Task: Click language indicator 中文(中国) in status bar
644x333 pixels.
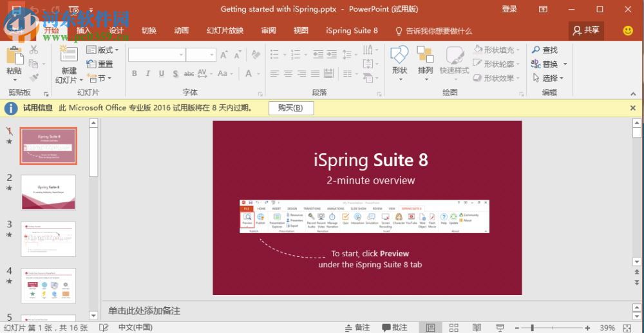Action: [135, 328]
